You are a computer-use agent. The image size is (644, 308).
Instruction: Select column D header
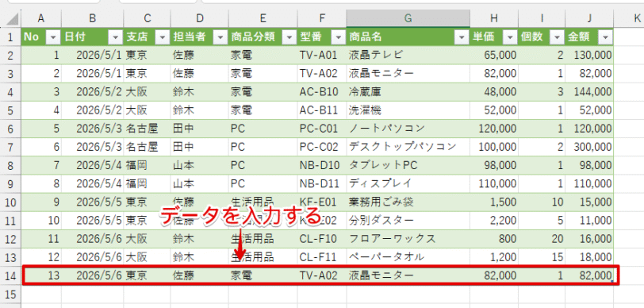[200, 18]
